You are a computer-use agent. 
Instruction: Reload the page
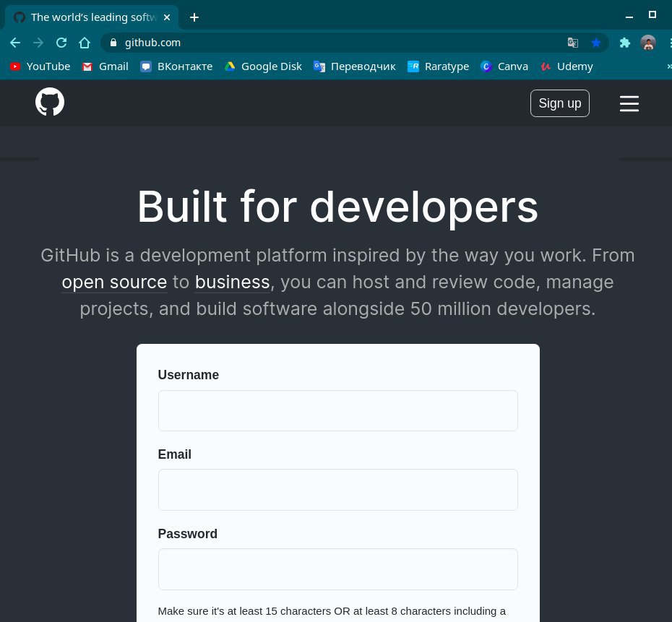[x=61, y=43]
